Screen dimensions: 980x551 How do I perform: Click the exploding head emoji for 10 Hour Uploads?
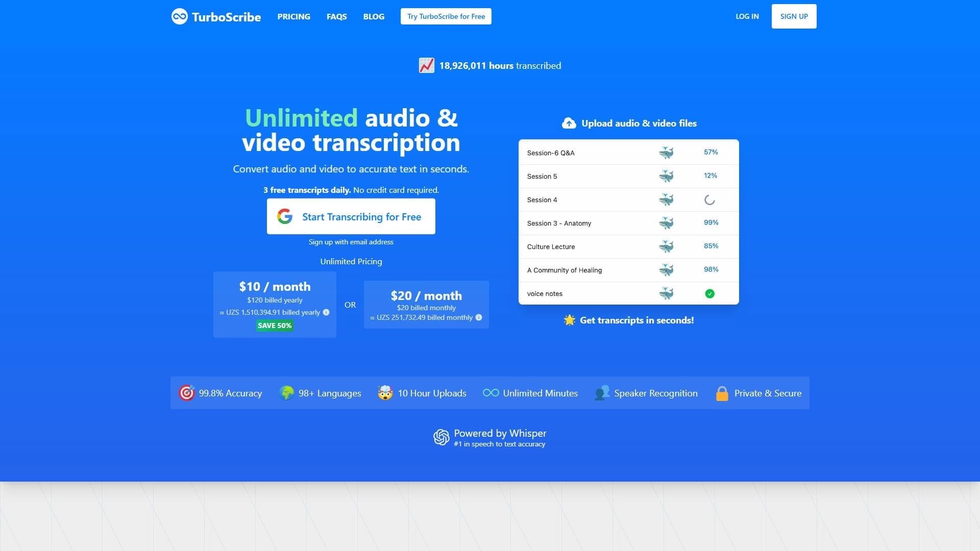pyautogui.click(x=385, y=393)
